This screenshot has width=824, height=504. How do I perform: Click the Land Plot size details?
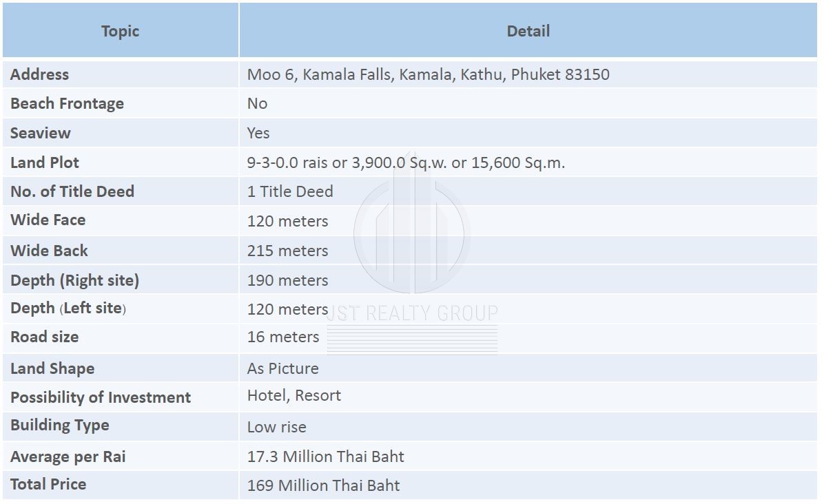(406, 162)
